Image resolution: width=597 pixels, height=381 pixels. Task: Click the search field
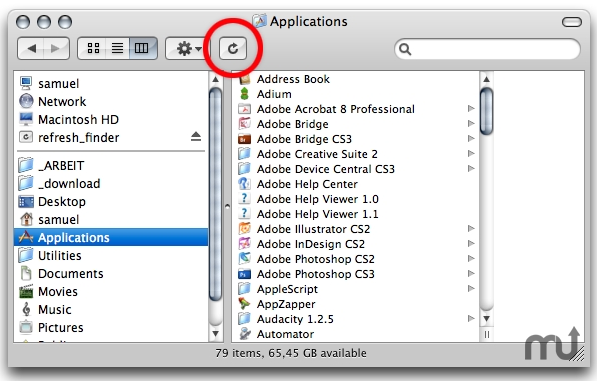pyautogui.click(x=487, y=49)
